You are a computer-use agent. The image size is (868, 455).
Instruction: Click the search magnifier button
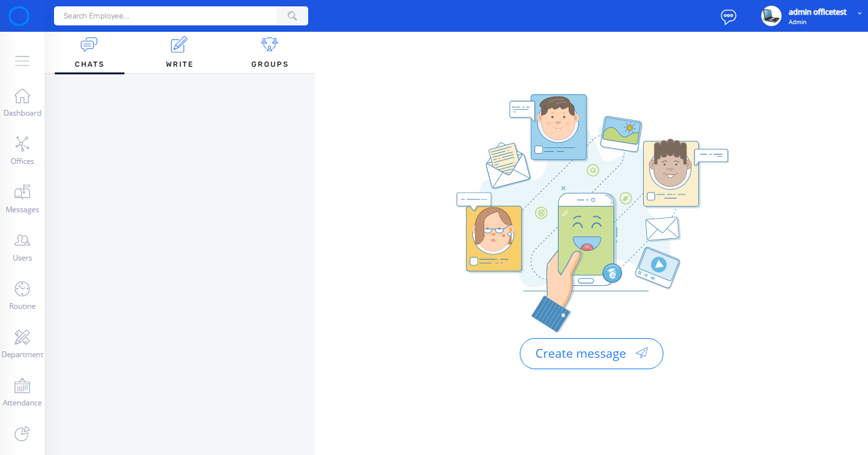[292, 16]
